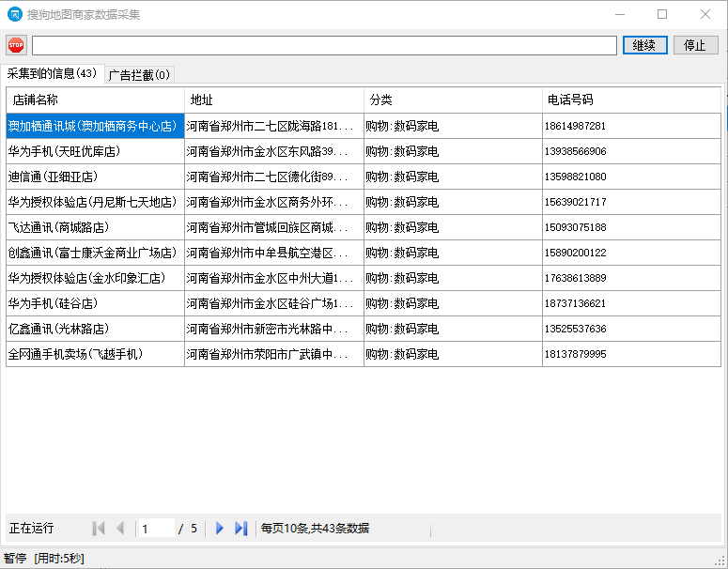Select row 创鑫通讯(富士康沃金商业广场店)
Screen dimensions: 728x569
click(x=364, y=253)
